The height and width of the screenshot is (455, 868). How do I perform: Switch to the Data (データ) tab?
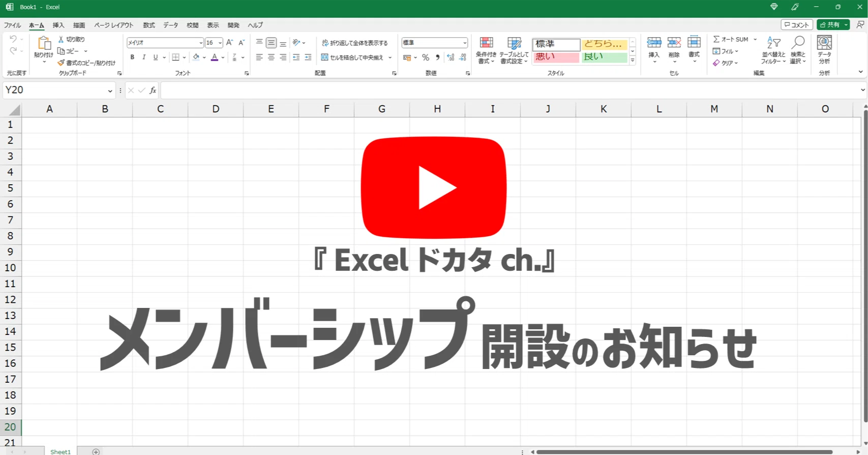(x=171, y=25)
